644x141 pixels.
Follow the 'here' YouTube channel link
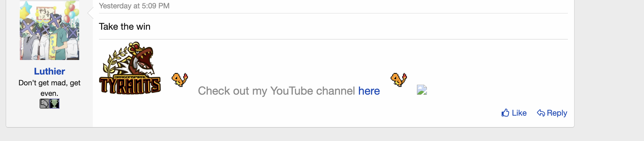pos(369,91)
